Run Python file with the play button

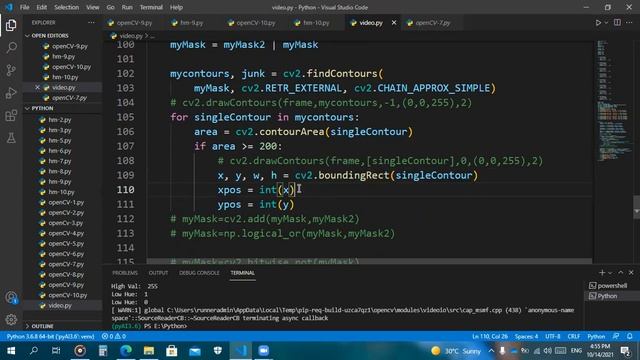click(598, 23)
